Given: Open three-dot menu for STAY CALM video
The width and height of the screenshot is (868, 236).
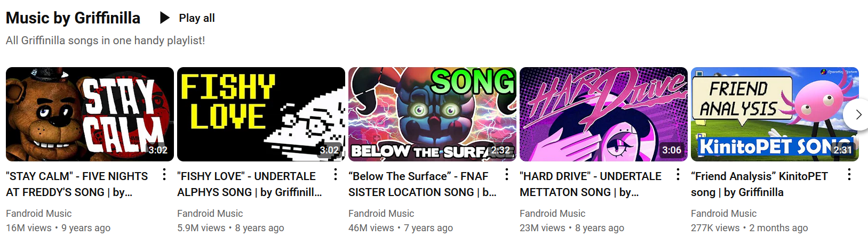Looking at the screenshot, I should click(164, 174).
